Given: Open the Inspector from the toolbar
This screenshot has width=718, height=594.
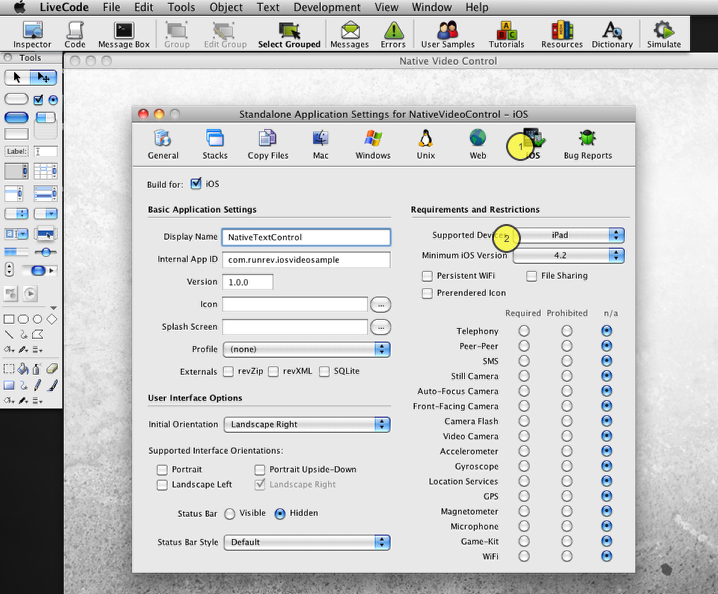Looking at the screenshot, I should [x=32, y=35].
